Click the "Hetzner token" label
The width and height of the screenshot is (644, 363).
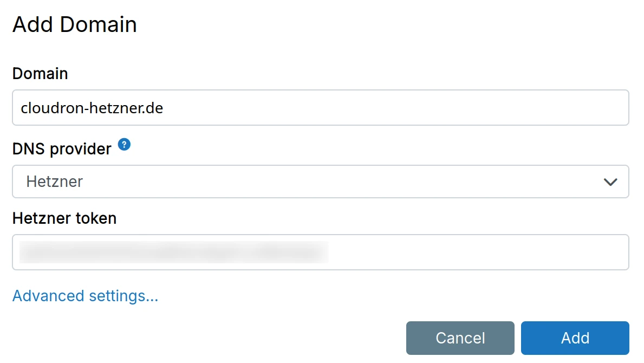pyautogui.click(x=64, y=218)
